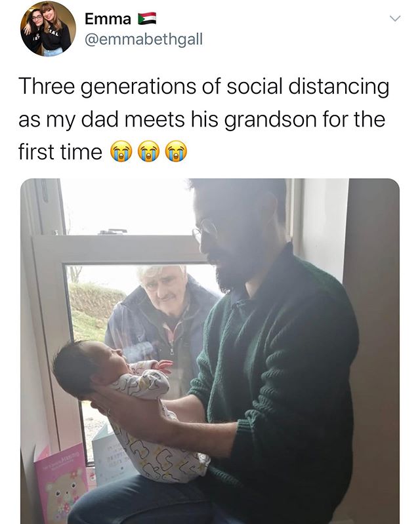
Task: Click the middle crying emoji
Action: [x=149, y=151]
